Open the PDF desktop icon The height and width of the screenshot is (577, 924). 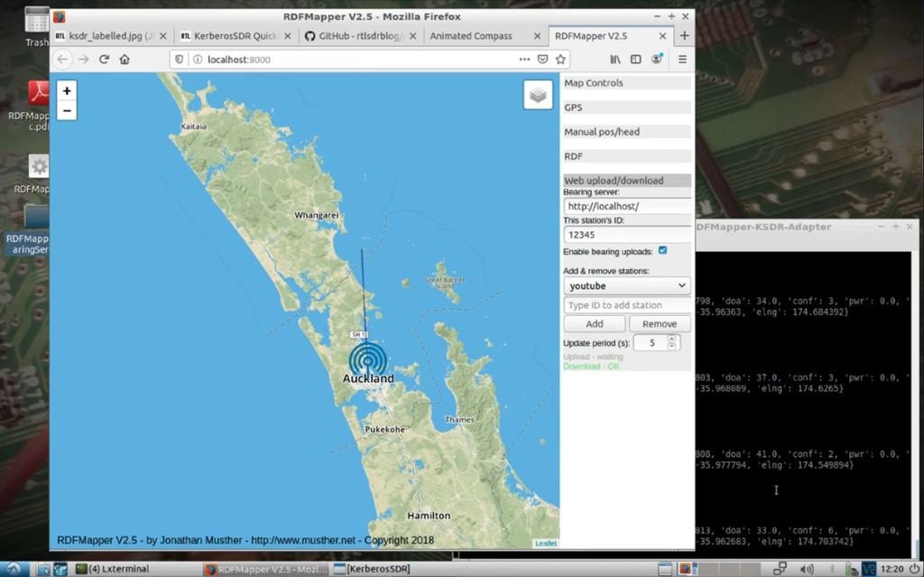point(38,93)
